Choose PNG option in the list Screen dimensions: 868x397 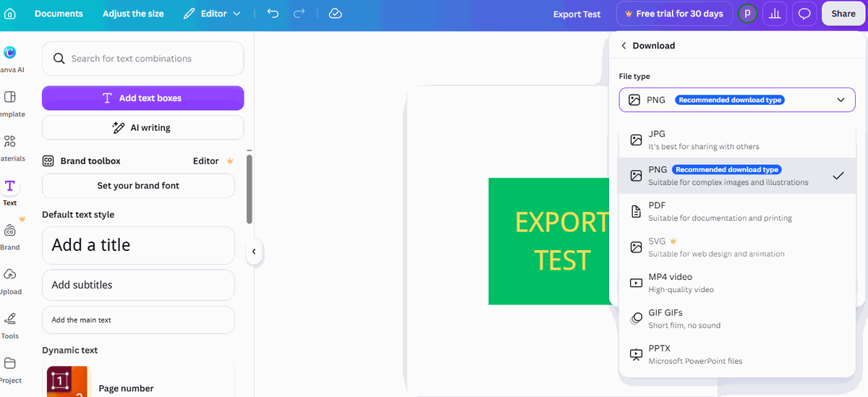(x=737, y=176)
